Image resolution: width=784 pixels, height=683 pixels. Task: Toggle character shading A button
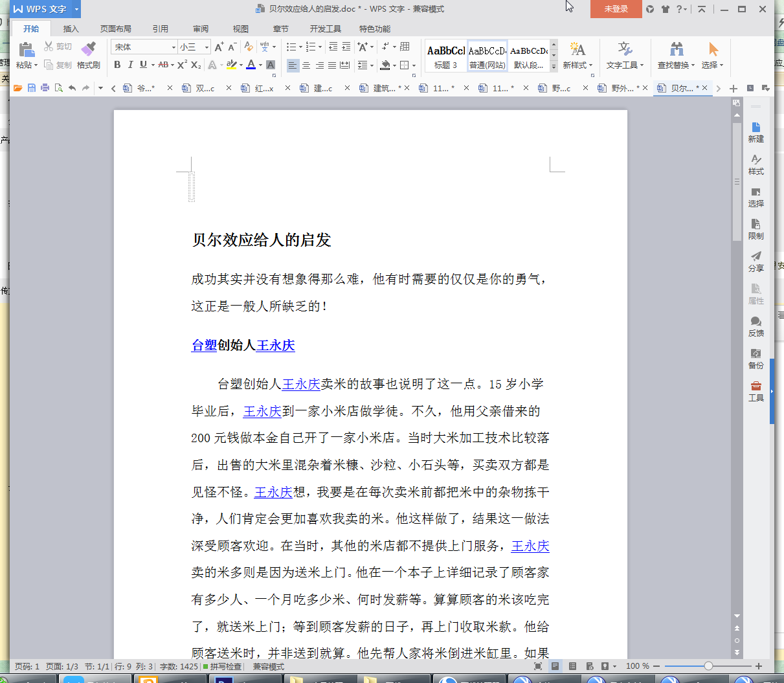(271, 65)
